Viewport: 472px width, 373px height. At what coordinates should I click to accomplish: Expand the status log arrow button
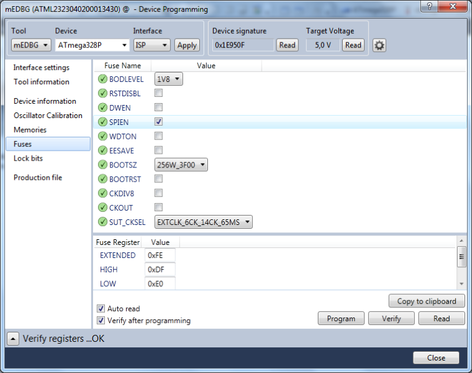13,339
